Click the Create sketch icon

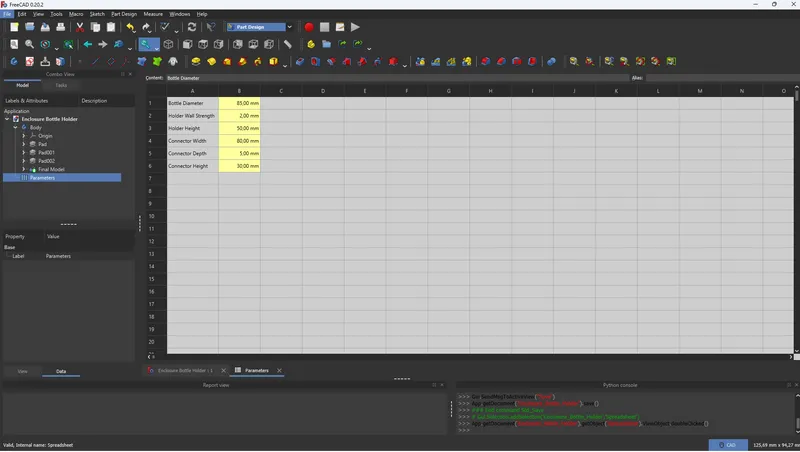[30, 62]
